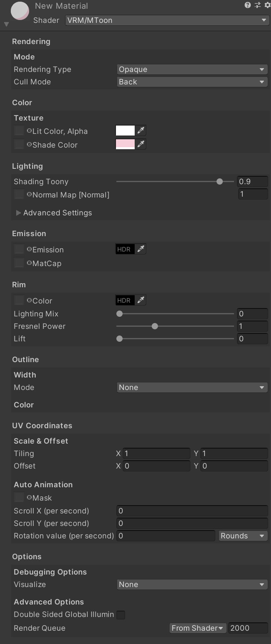
Task: Open the Cull Mode dropdown
Action: 192,82
